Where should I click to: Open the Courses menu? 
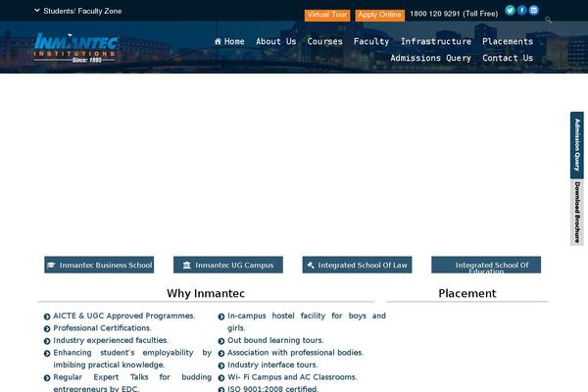(324, 41)
